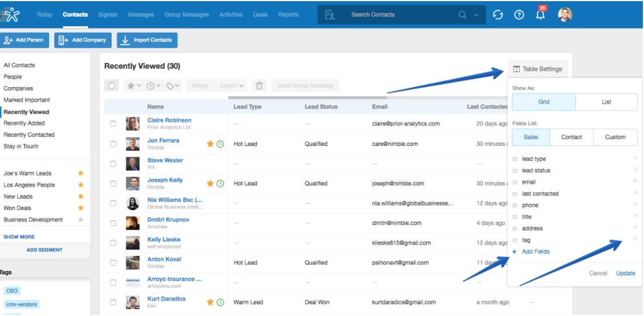Type in the Search Contacts field
Image resolution: width=644 pixels, height=316 pixels.
[x=400, y=15]
